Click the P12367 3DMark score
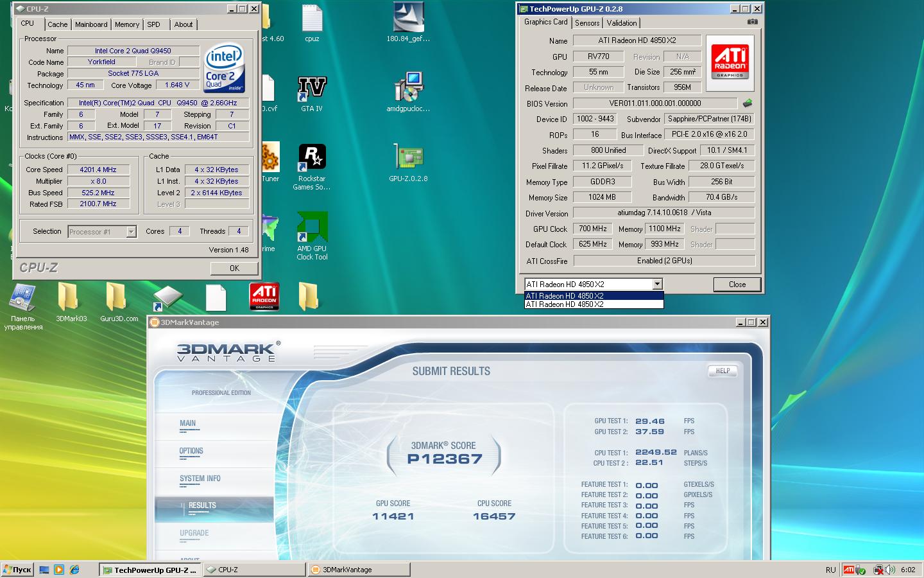 pyautogui.click(x=444, y=459)
